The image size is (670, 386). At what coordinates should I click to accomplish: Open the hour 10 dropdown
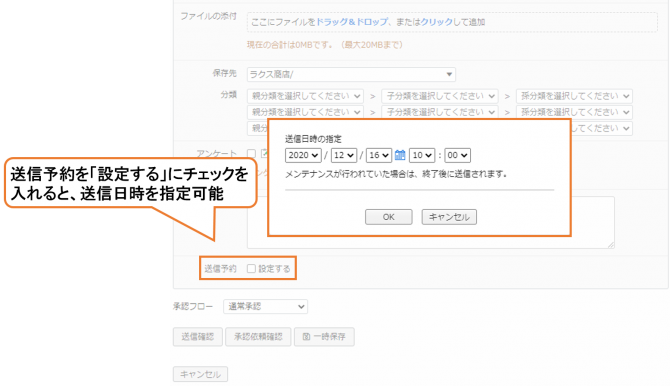click(x=422, y=155)
